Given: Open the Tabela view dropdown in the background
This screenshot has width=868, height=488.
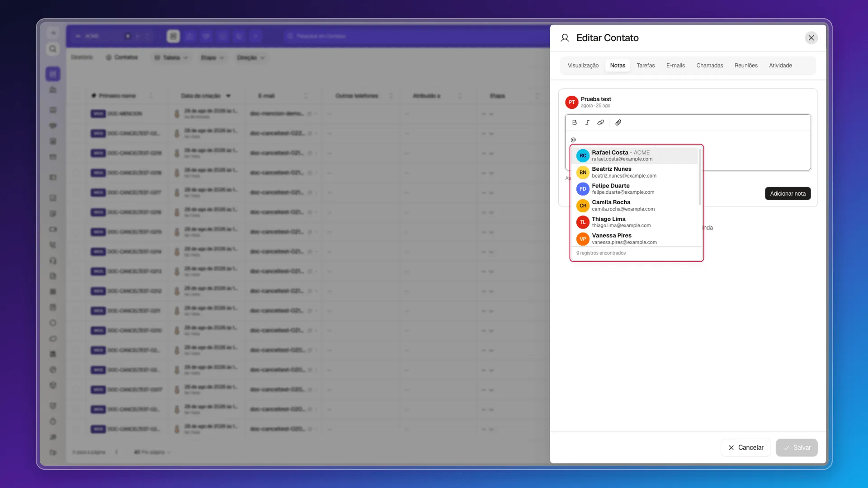Looking at the screenshot, I should [x=171, y=57].
